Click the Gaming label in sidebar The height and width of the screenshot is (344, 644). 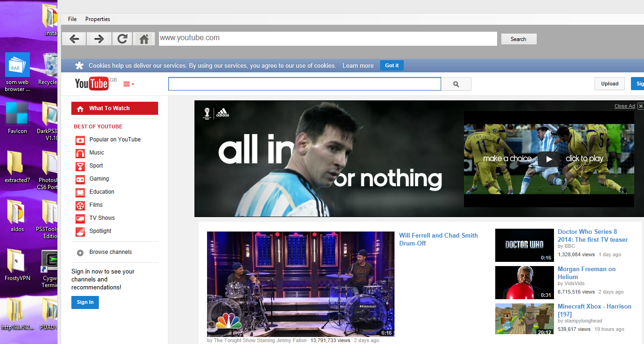[99, 179]
